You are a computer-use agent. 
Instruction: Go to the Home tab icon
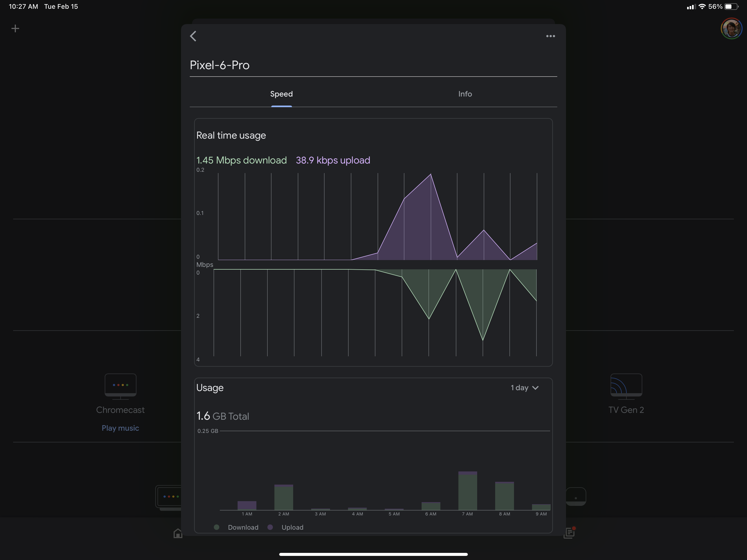pos(178,533)
